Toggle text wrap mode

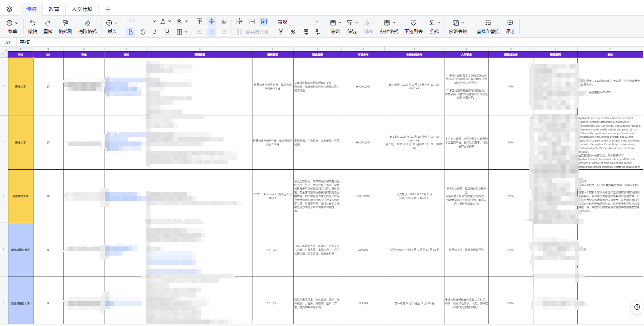point(264,21)
